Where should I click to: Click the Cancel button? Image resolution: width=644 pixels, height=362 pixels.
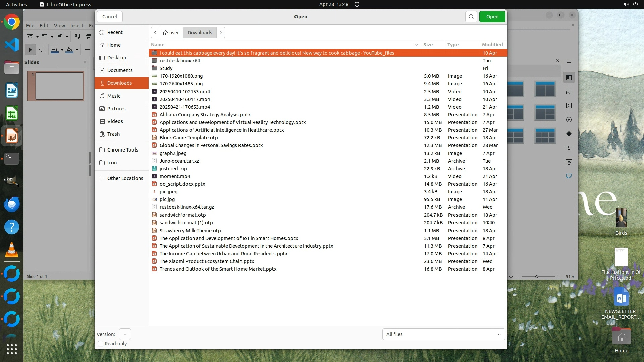(x=110, y=17)
